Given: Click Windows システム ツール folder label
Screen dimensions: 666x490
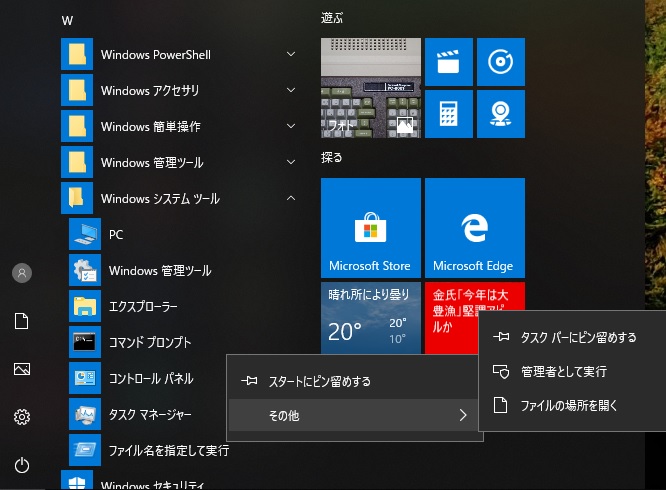Looking at the screenshot, I should (160, 198).
